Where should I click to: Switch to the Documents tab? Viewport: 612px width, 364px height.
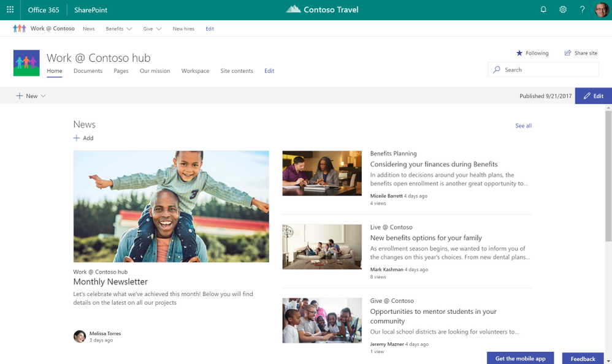pos(88,71)
